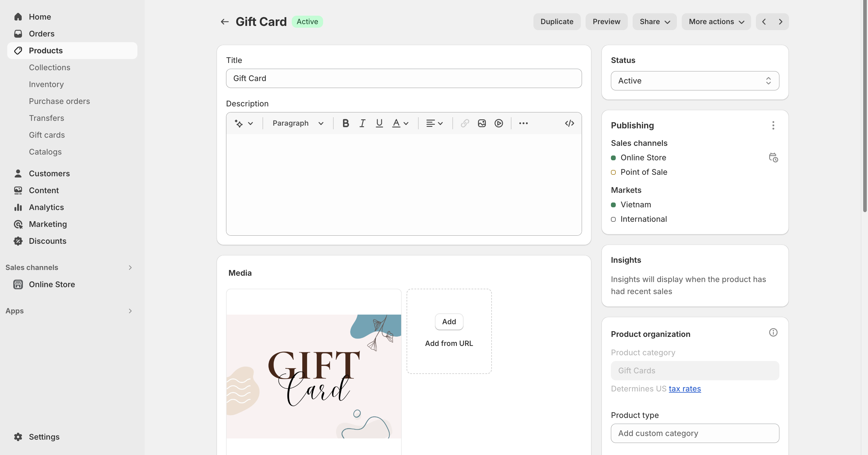Go to Analytics in sidebar

(x=46, y=207)
